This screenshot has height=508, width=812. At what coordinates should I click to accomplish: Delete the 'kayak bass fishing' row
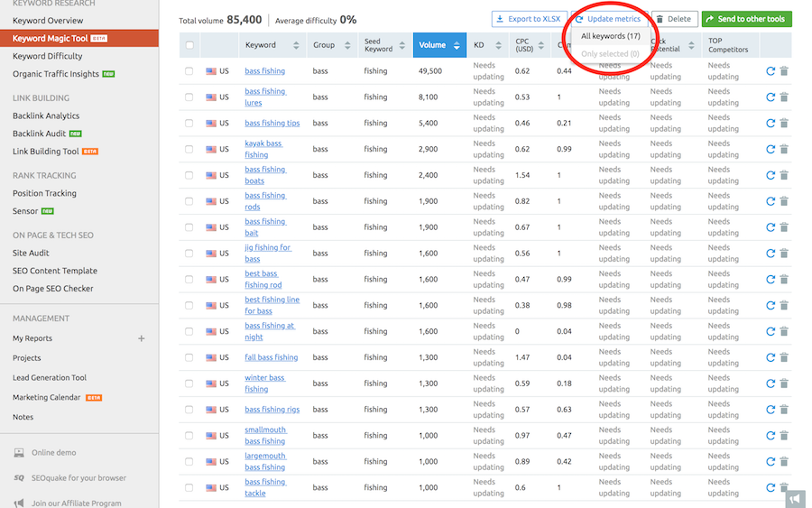tap(784, 149)
